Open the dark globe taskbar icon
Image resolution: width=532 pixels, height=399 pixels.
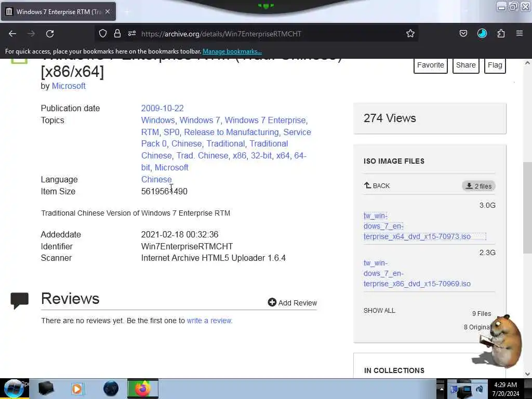click(x=111, y=389)
